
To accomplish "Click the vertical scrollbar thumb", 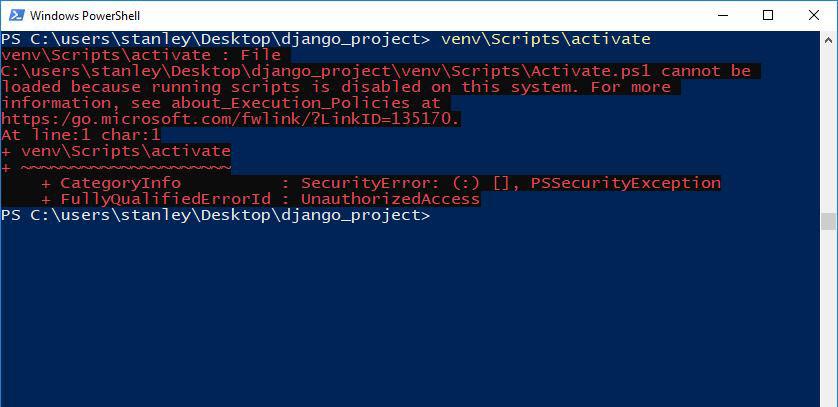I will [828, 220].
